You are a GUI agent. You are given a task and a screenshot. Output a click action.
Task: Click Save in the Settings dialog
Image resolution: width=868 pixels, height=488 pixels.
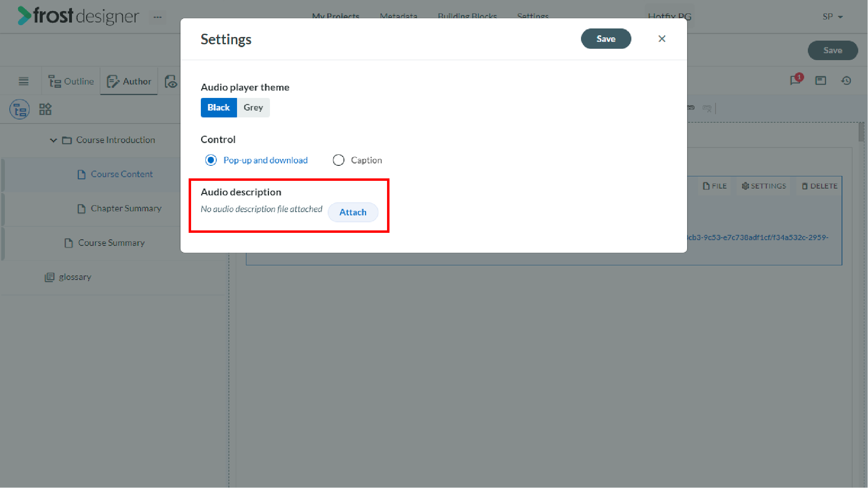606,39
